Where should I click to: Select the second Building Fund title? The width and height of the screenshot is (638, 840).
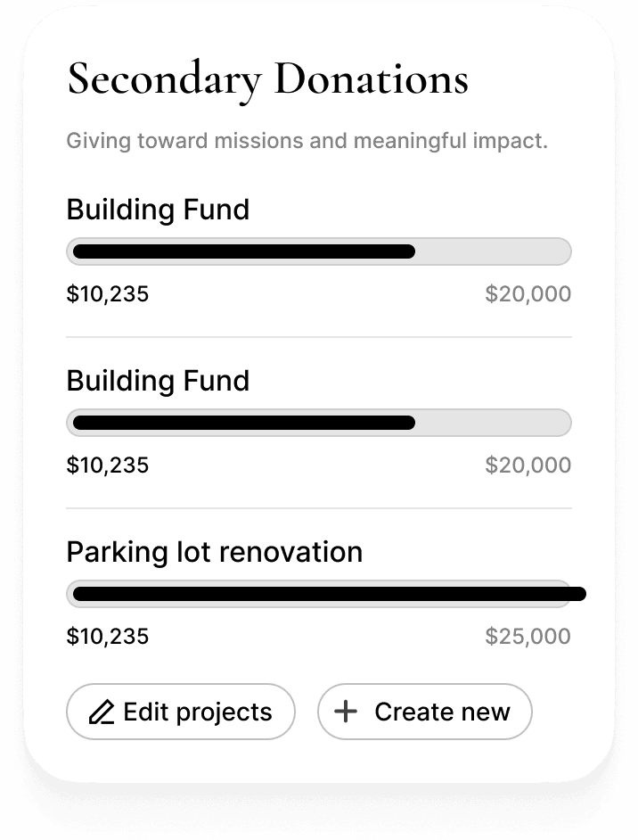click(x=158, y=381)
